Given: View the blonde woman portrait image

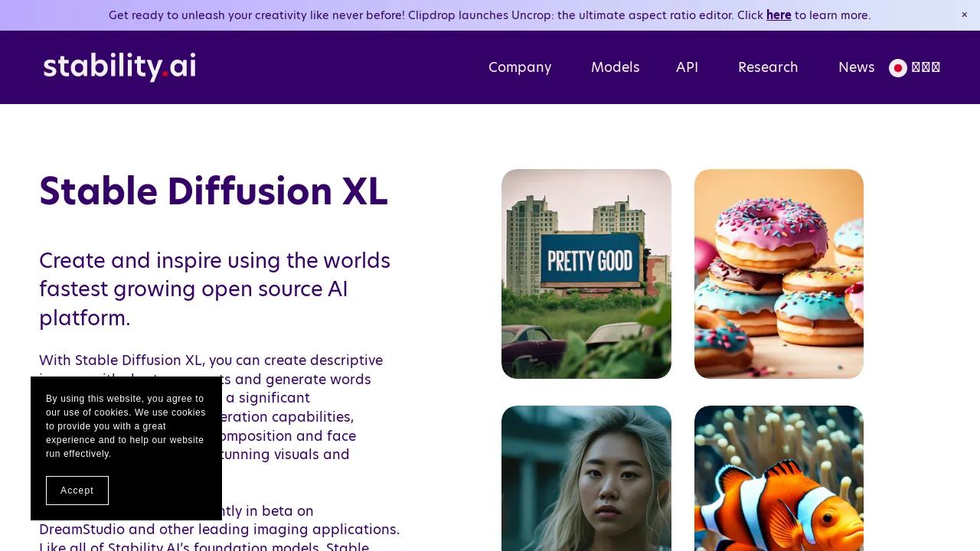Looking at the screenshot, I should click(586, 478).
